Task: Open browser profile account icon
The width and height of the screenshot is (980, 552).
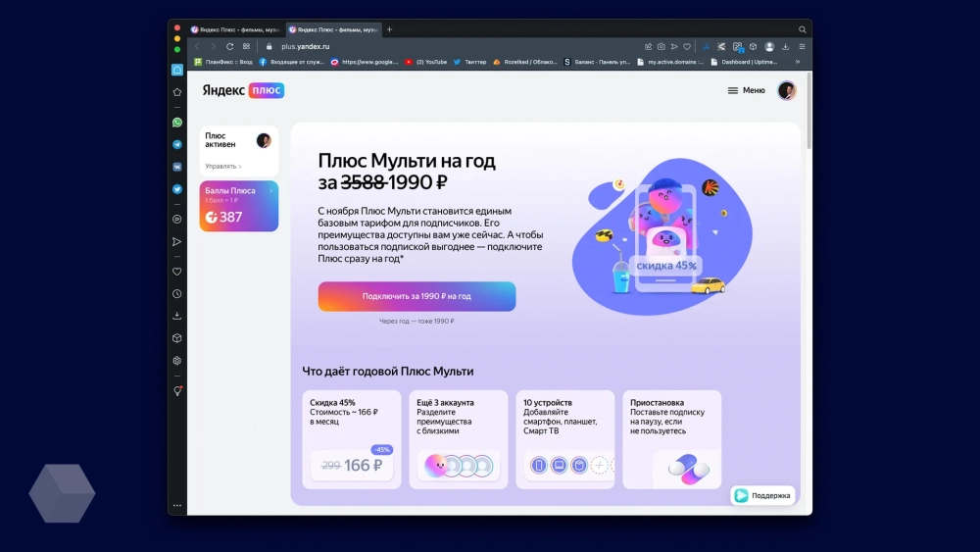Action: 769,47
